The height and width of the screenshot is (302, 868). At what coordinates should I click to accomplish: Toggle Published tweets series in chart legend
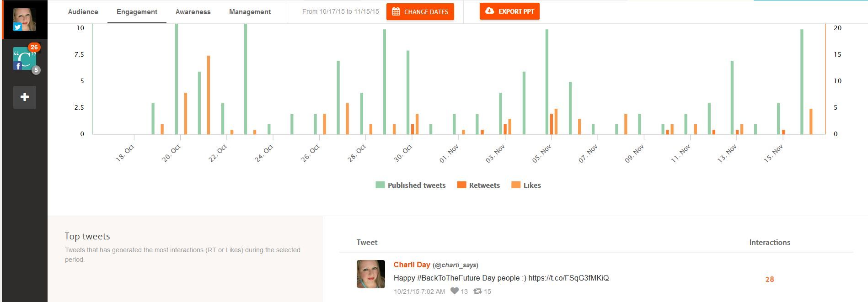(410, 185)
